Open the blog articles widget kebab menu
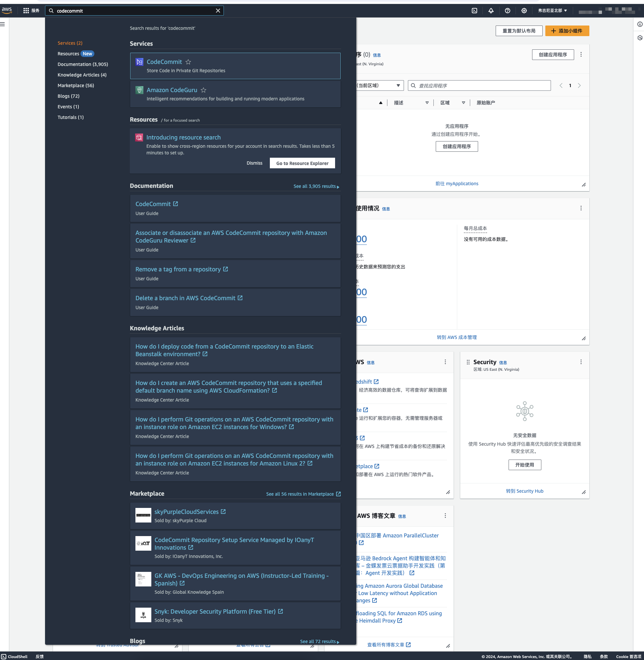The width and height of the screenshot is (644, 660). pyautogui.click(x=445, y=516)
